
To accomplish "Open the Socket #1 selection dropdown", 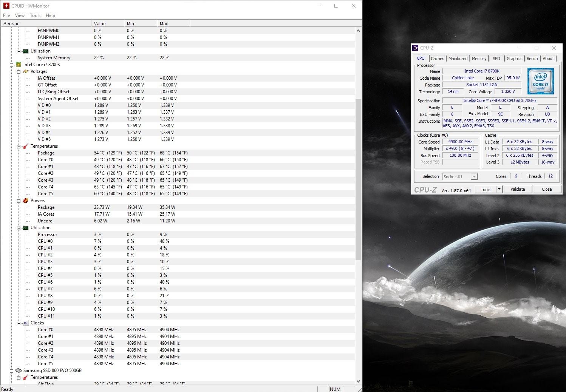I will (474, 177).
